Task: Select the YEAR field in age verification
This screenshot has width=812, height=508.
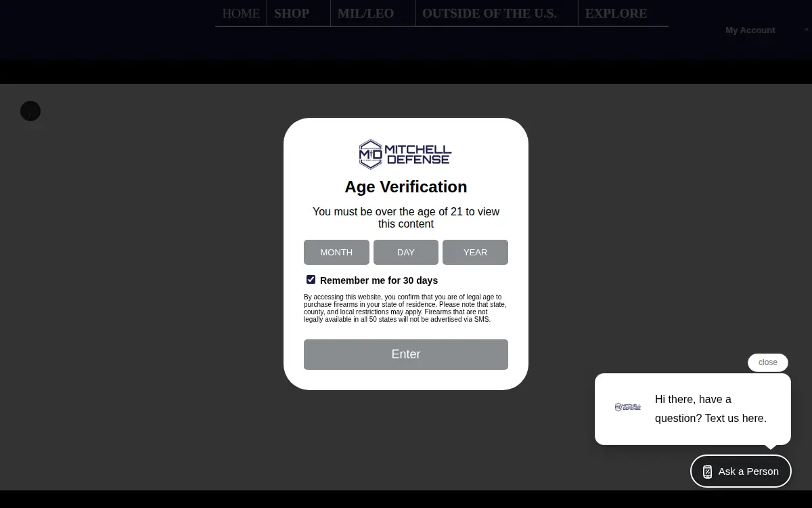Action: click(x=475, y=252)
